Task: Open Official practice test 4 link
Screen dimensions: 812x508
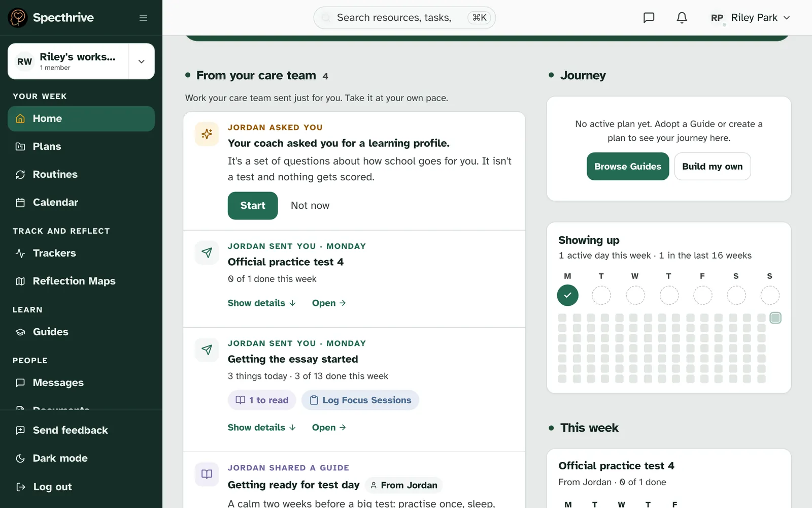Action: click(329, 303)
